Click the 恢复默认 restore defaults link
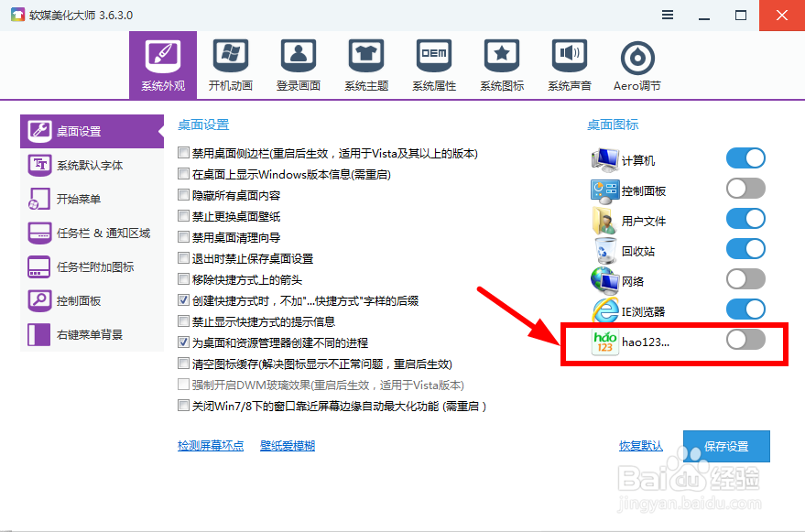The height and width of the screenshot is (532, 805). pos(641,445)
